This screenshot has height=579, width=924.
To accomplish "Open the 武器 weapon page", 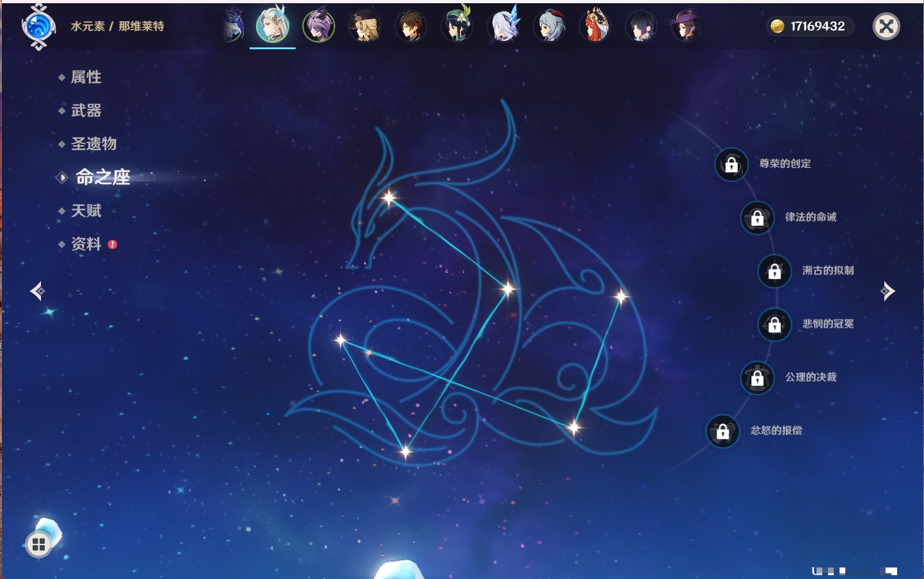I will tap(86, 111).
